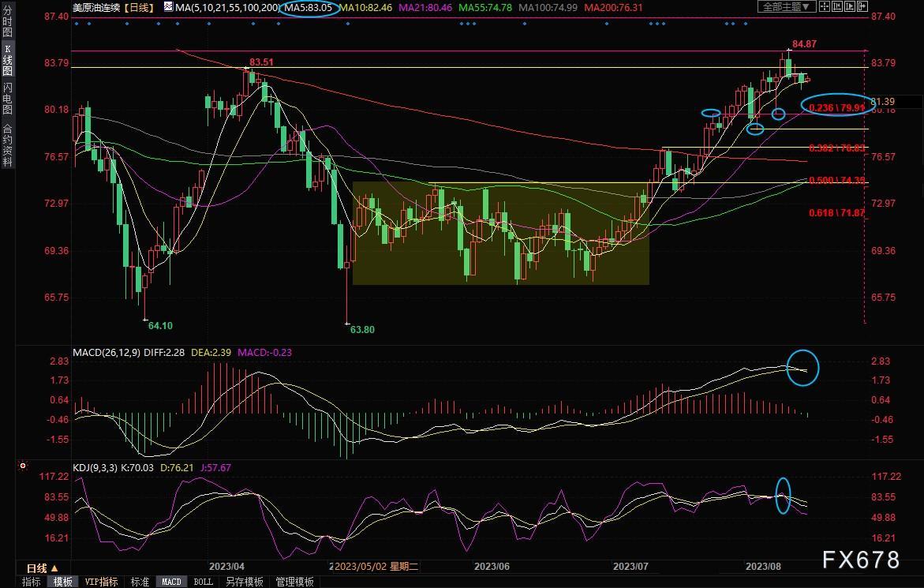Image resolution: width=924 pixels, height=588 pixels.
Task: Click the jump-to-start range icon
Action: 836,6
